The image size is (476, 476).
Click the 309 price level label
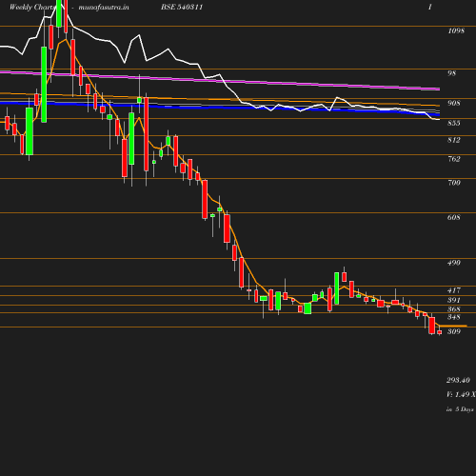(454, 331)
